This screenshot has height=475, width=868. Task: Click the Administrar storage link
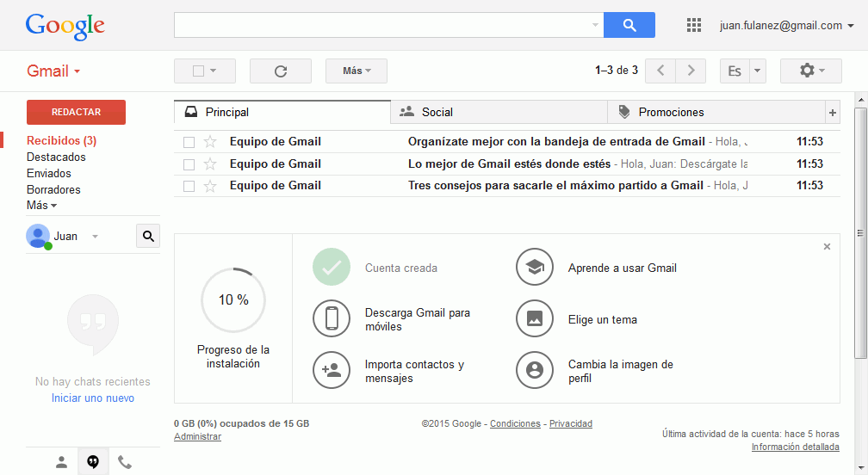tap(197, 436)
